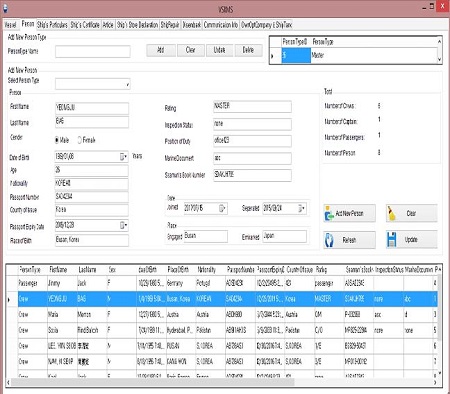Click Clear button beside Add person type
The width and height of the screenshot is (450, 394).
[x=190, y=50]
